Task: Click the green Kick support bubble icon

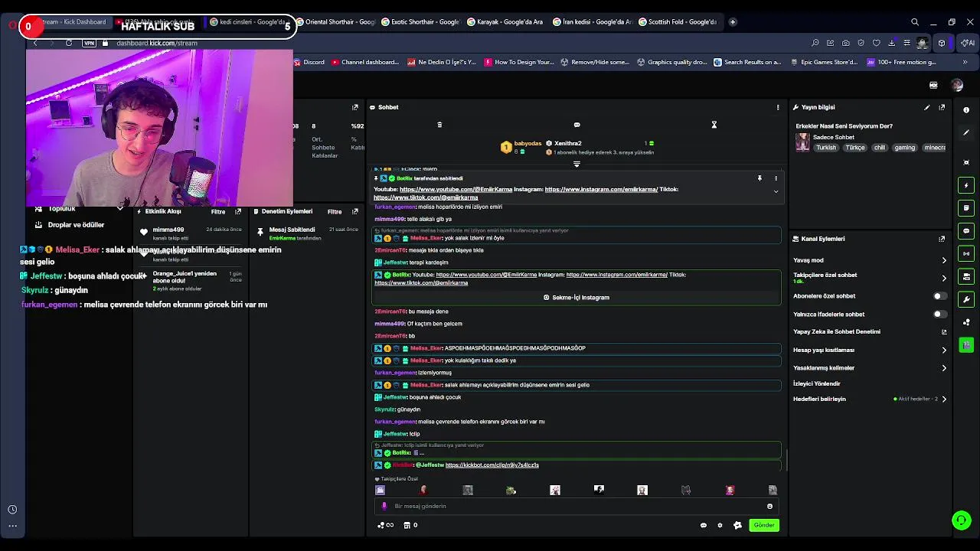Action: tap(962, 520)
